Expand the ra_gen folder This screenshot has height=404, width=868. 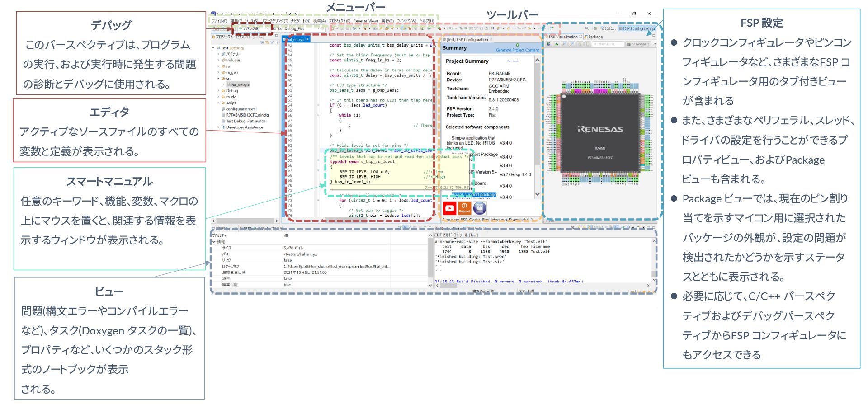click(x=218, y=72)
